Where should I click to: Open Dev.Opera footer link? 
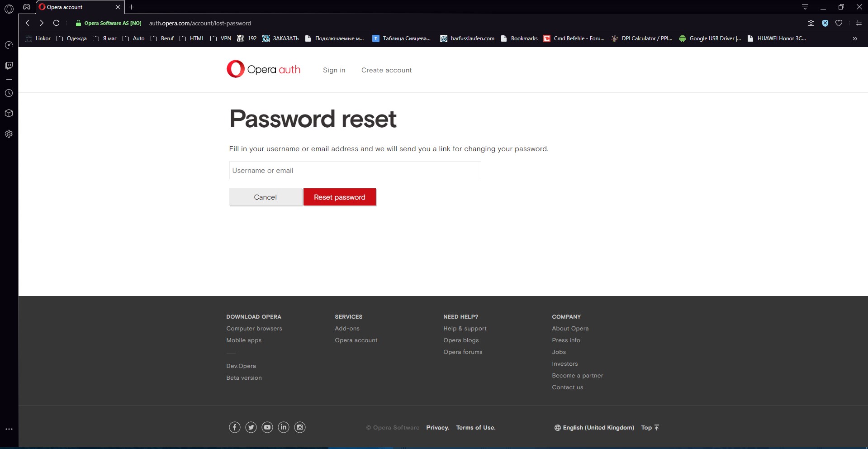coord(241,366)
